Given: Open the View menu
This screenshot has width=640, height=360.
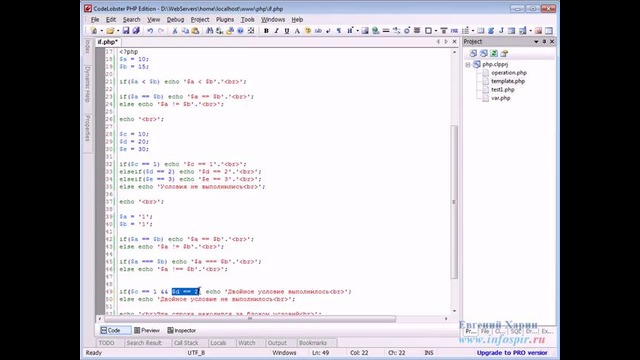Looking at the screenshot, I should [153, 20].
